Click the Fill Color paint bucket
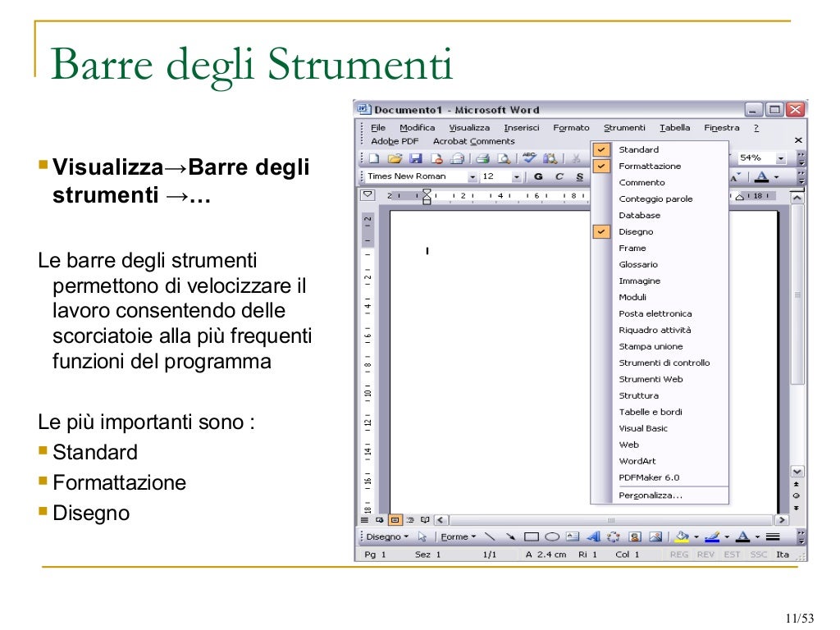The image size is (840, 630). click(x=682, y=536)
